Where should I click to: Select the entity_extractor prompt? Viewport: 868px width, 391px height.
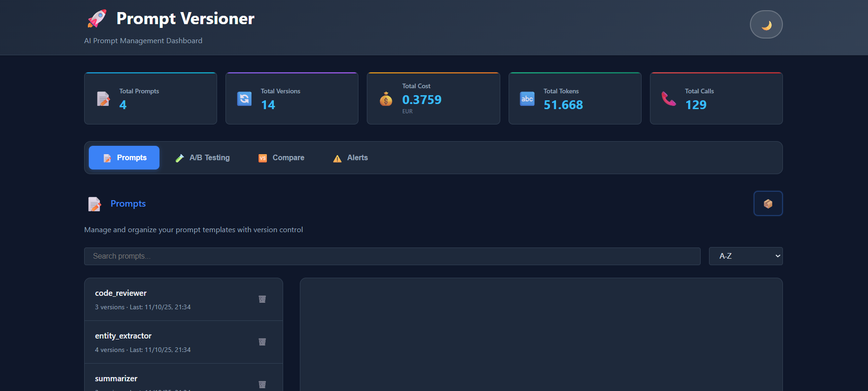pyautogui.click(x=184, y=342)
